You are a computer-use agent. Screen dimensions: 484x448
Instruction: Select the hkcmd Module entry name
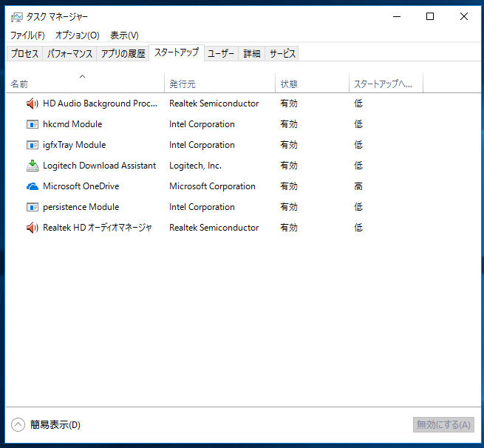(x=72, y=124)
